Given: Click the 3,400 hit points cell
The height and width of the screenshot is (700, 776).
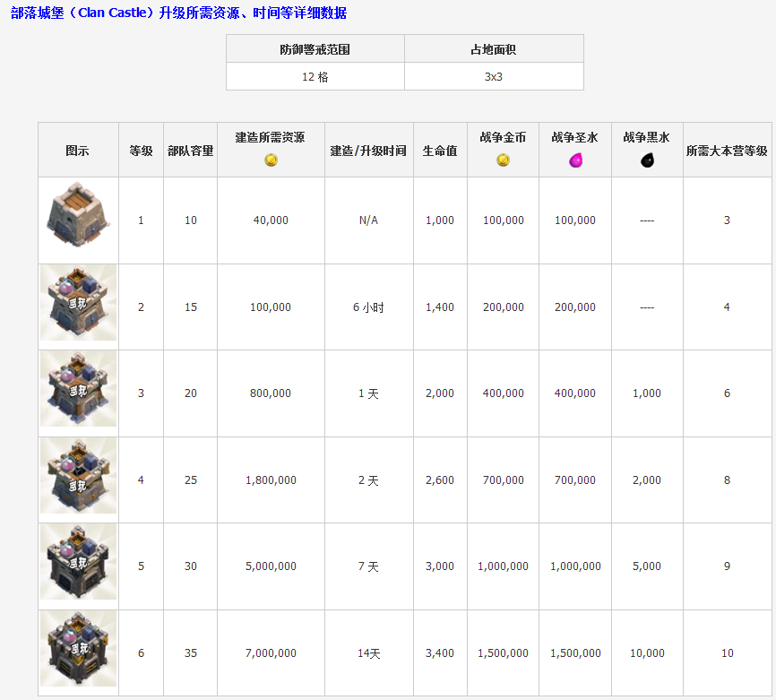Looking at the screenshot, I should coord(440,653).
